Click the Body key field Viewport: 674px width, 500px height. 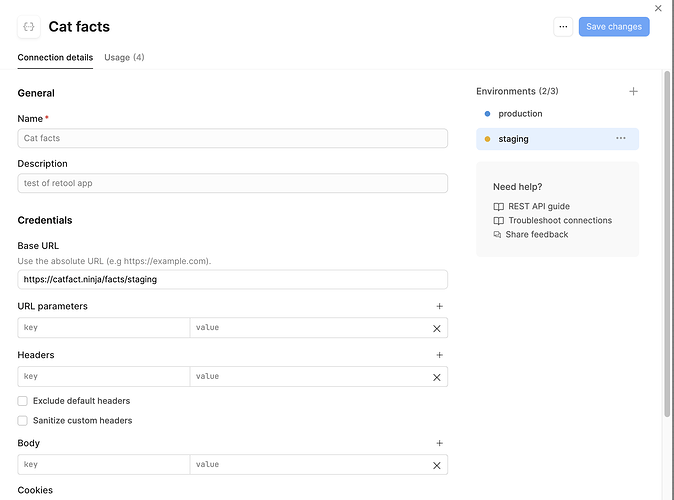[104, 464]
